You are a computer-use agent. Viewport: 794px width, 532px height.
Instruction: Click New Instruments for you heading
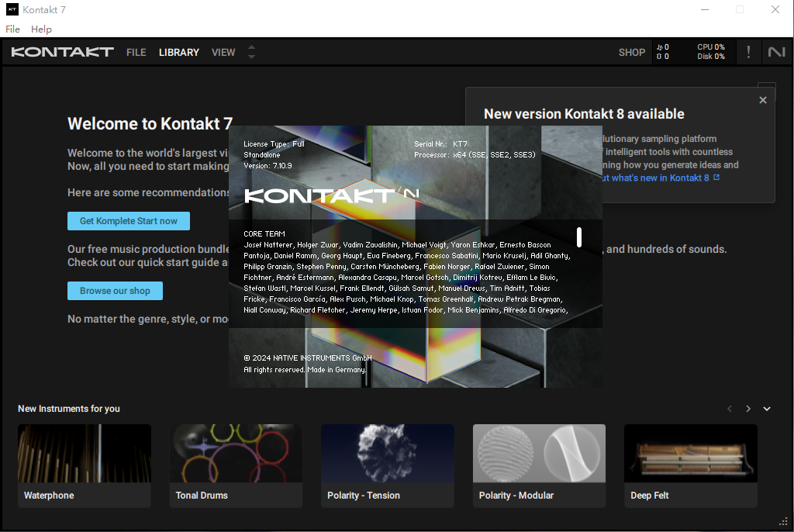tap(69, 409)
